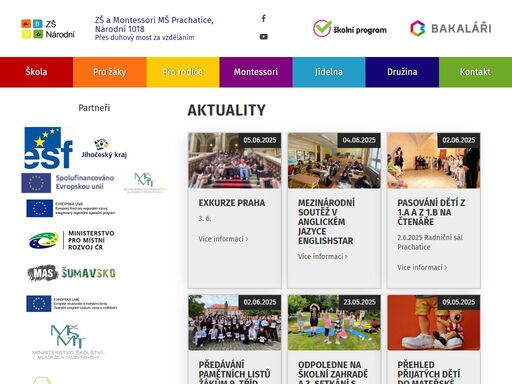This screenshot has width=512, height=384.
Task: Open Více informací for Pasování na čtenáře
Action: point(422,267)
